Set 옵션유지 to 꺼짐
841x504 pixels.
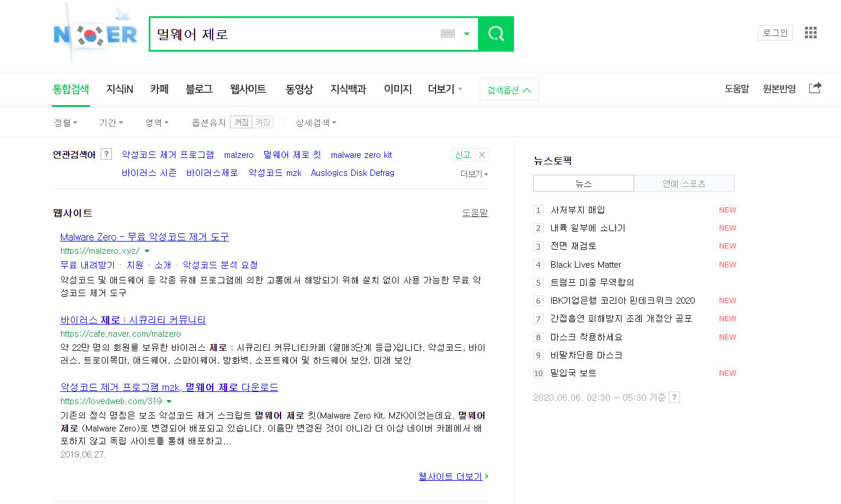(242, 122)
